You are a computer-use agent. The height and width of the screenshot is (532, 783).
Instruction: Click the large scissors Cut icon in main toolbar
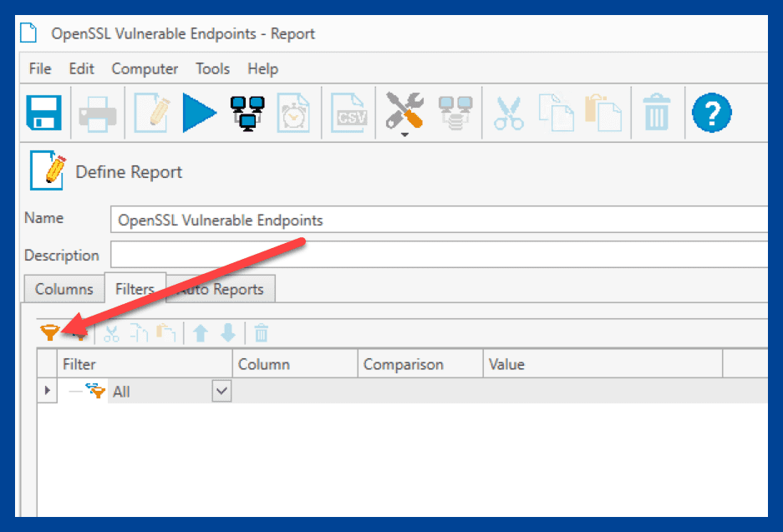tap(508, 114)
